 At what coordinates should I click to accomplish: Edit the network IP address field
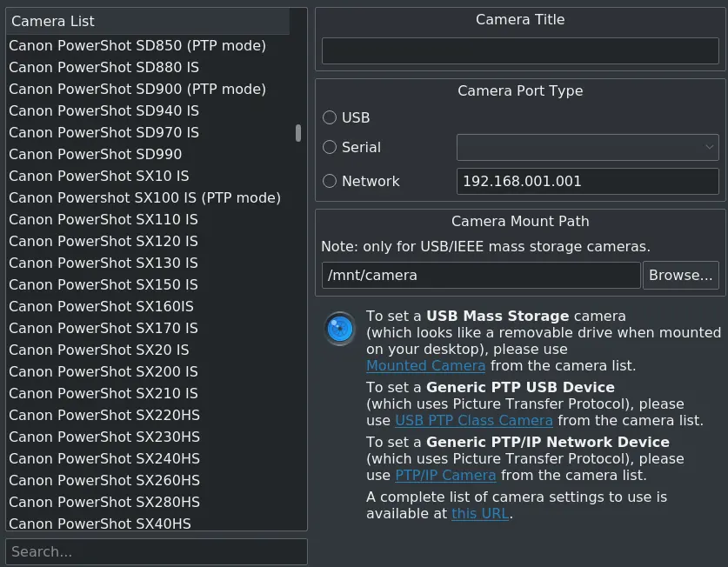click(587, 181)
